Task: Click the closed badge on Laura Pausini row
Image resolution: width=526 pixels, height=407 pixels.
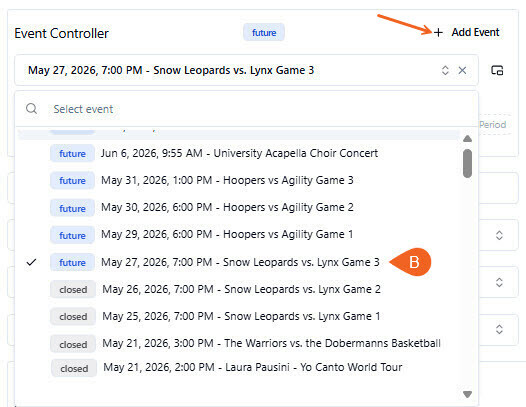Action: click(x=74, y=368)
